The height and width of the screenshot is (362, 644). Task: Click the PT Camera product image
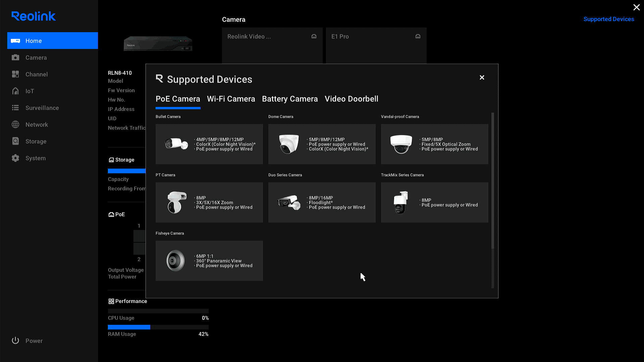pos(176,202)
